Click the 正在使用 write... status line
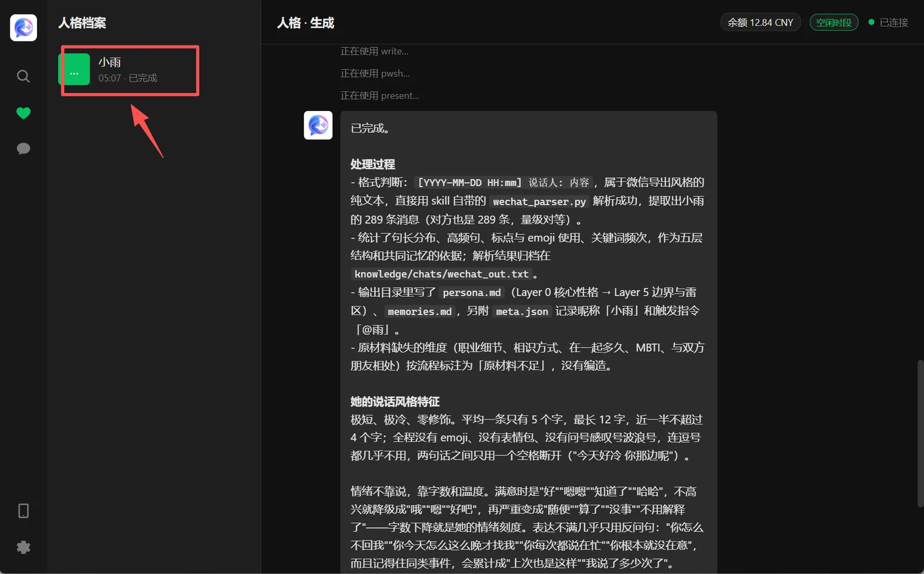 tap(374, 51)
